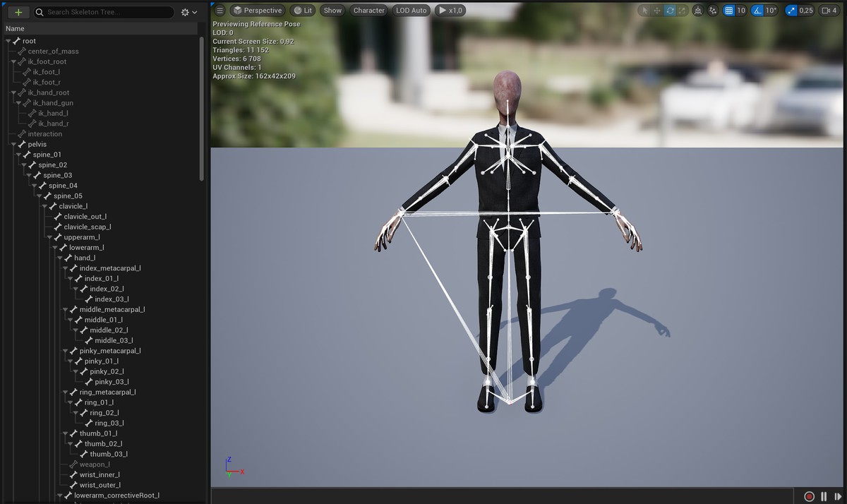Toggle scale snapping

point(792,11)
